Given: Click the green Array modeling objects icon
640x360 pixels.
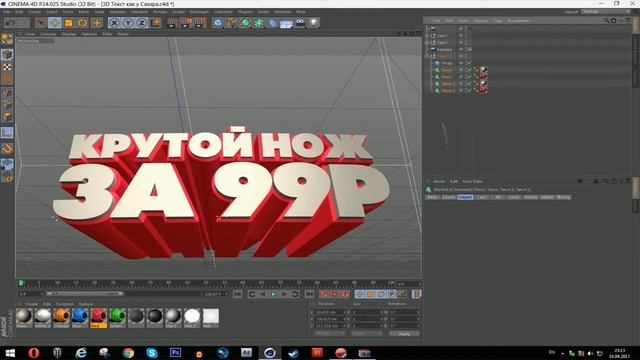Looking at the screenshot, I should (x=259, y=22).
